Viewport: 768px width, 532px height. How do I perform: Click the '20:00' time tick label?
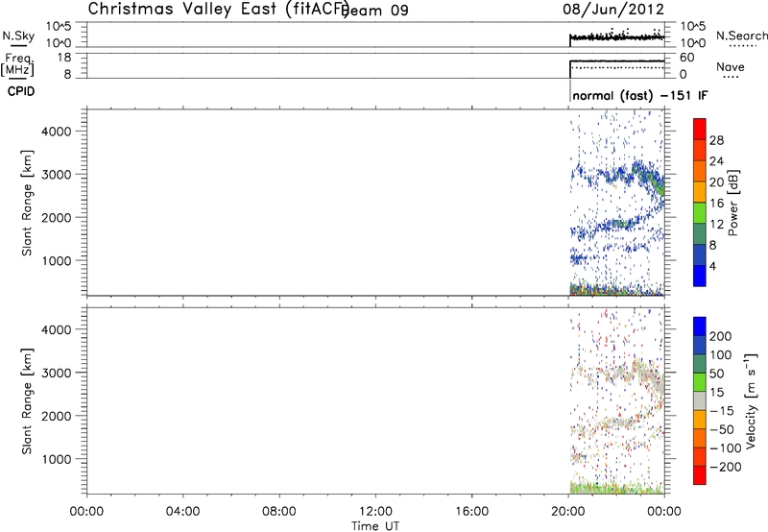pyautogui.click(x=567, y=512)
